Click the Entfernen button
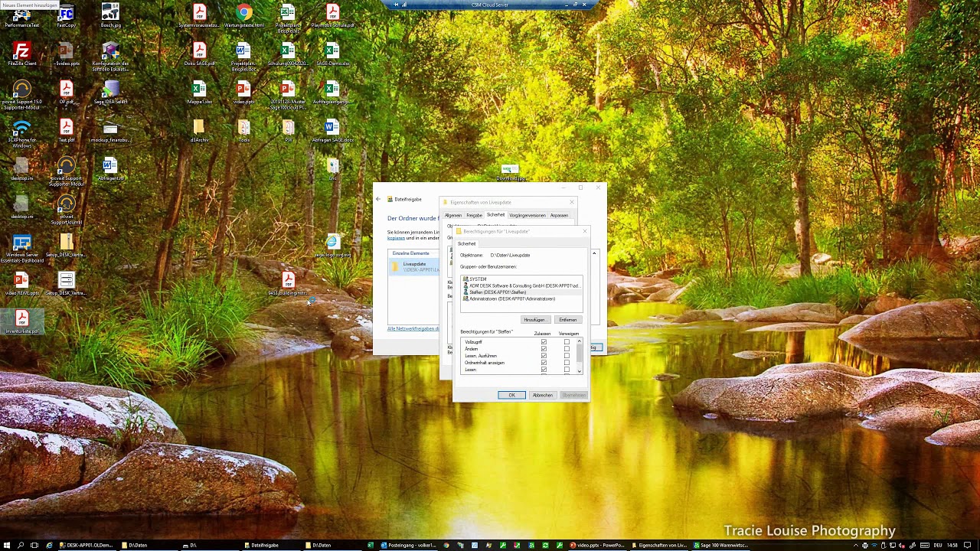Image resolution: width=980 pixels, height=551 pixels. (x=568, y=320)
